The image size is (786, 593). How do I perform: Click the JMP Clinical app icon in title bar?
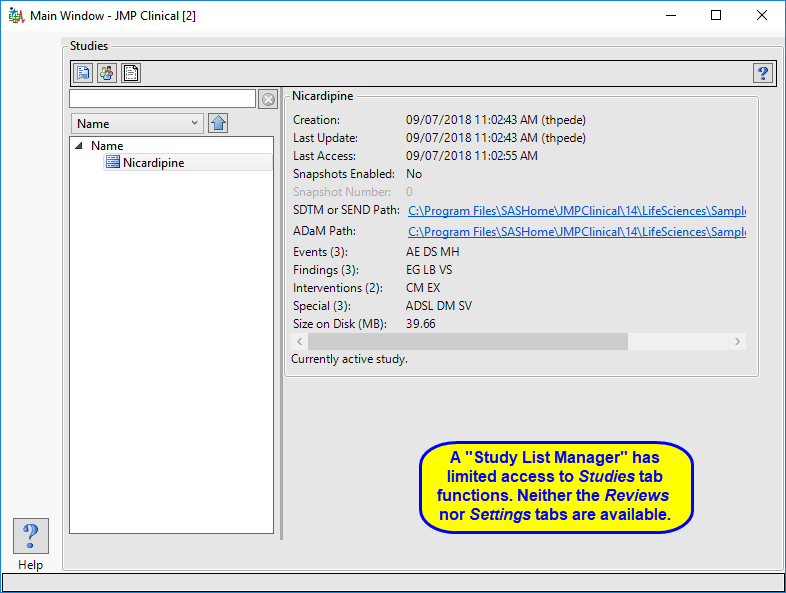16,16
